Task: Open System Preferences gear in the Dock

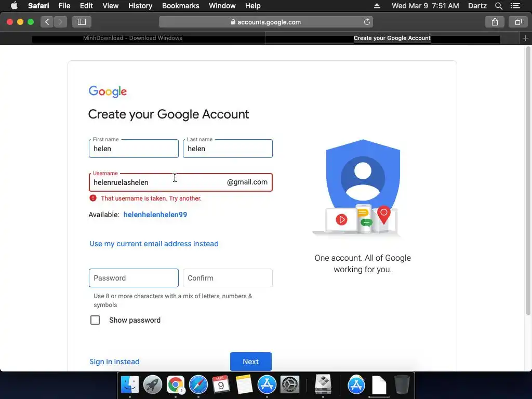Action: pos(289,385)
